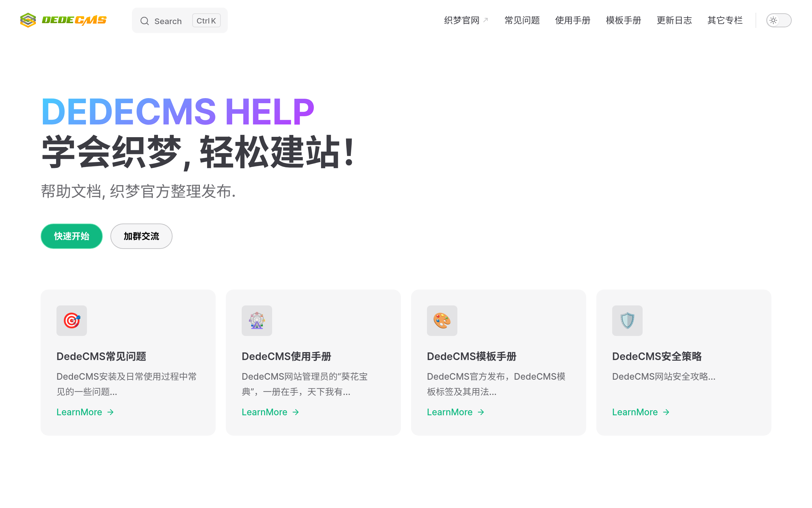Click description text DedeCMS安装及日常使用过程中常见的一些问题...
The width and height of the screenshot is (812, 508).
pos(127,384)
